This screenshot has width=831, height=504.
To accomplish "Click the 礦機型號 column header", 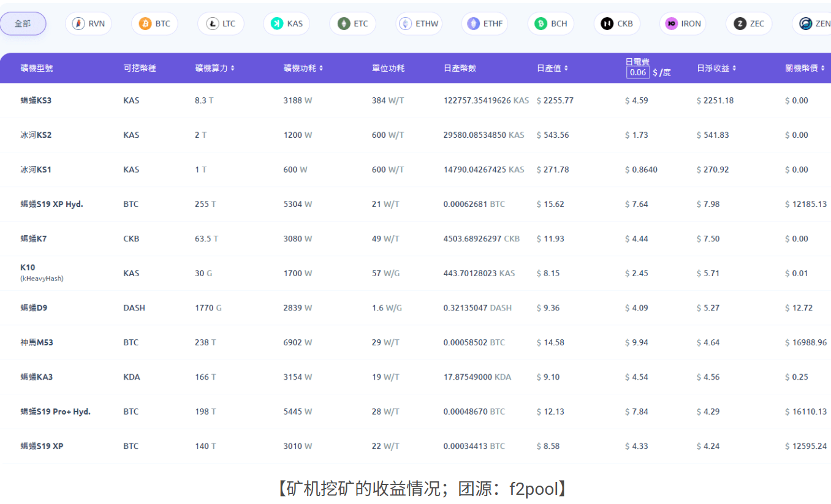I will coord(37,68).
